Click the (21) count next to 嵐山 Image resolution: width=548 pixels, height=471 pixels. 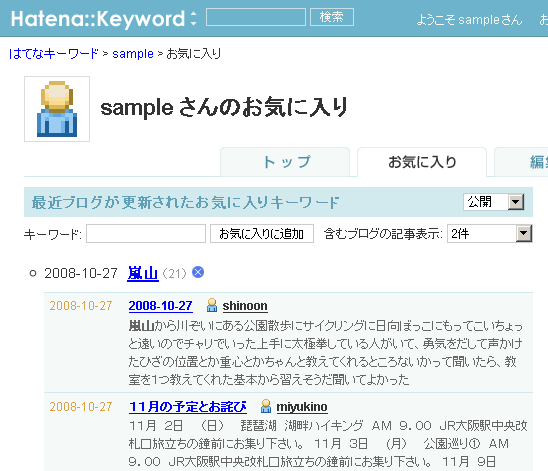tap(175, 273)
